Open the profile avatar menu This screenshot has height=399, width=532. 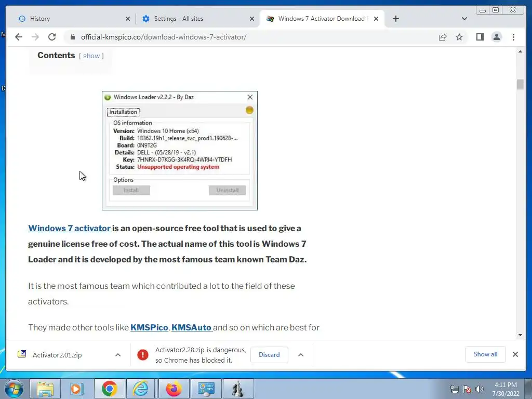coord(496,37)
